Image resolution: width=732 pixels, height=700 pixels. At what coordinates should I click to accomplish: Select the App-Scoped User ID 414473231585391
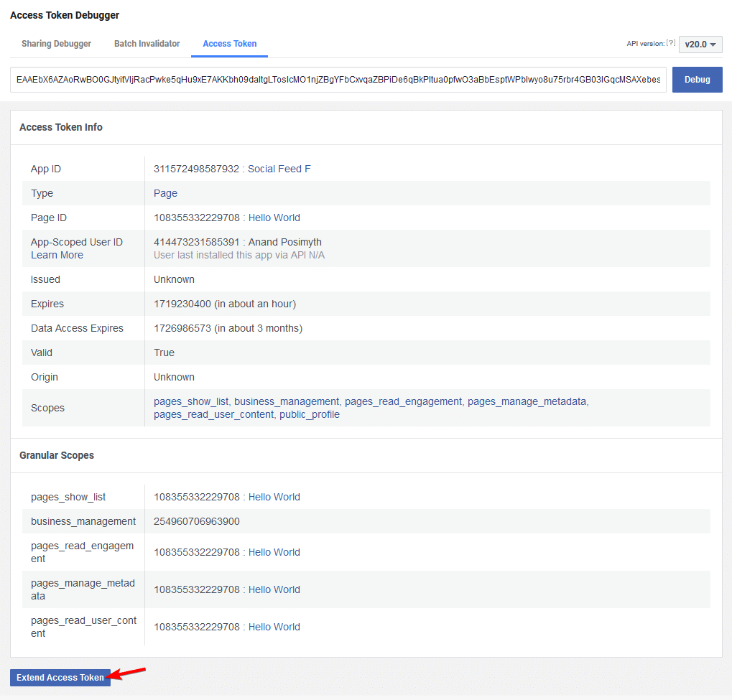(196, 242)
